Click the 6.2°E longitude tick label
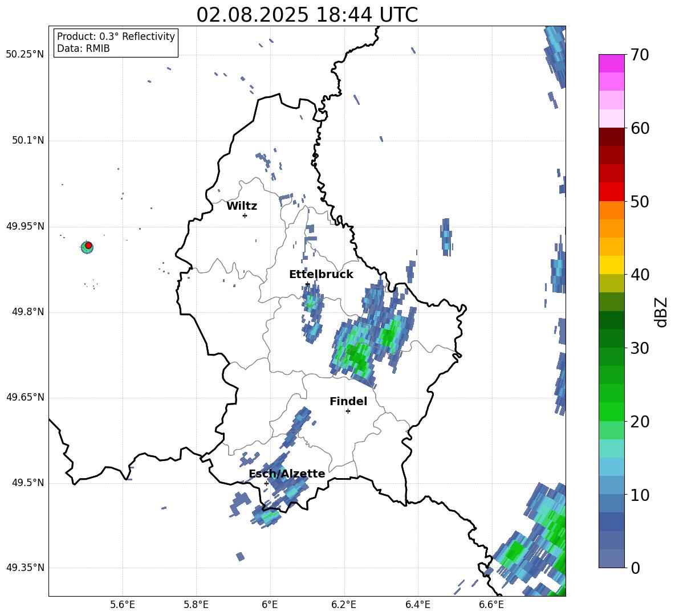 [344, 605]
